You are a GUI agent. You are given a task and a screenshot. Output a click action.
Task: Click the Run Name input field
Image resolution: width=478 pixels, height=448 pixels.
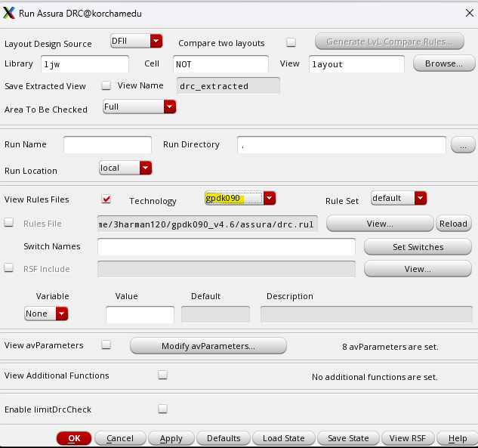tap(107, 145)
